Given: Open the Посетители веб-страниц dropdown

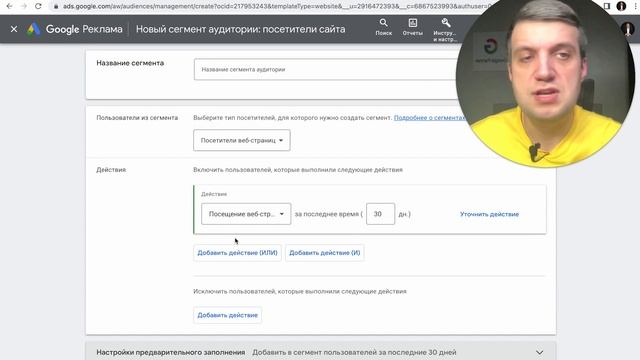Looking at the screenshot, I should tap(242, 140).
